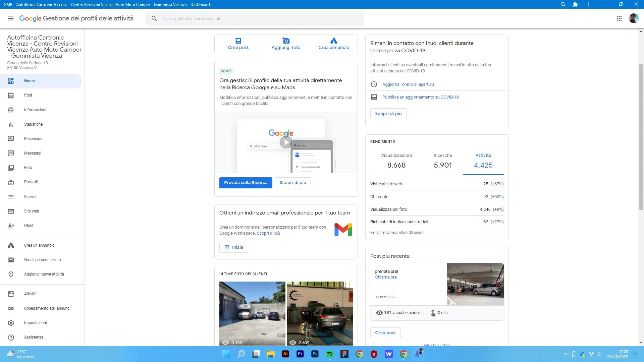Open Spotify from the taskbar

[329, 354]
